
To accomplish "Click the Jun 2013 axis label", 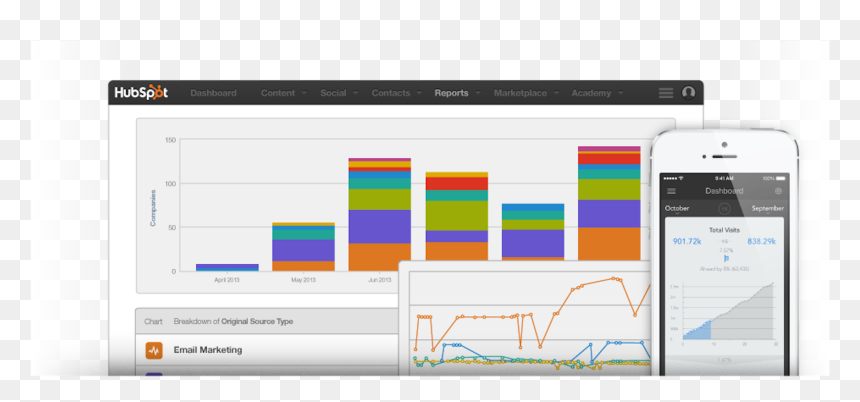I will 380,280.
